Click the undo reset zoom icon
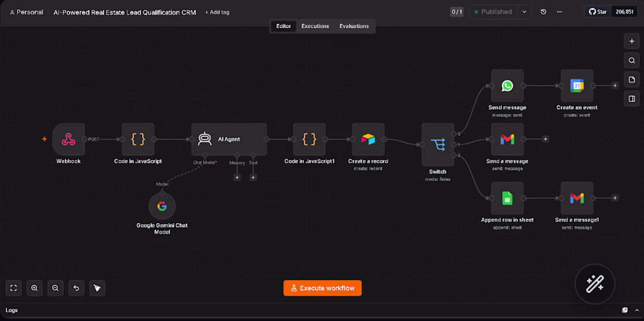Screen dimensions: 644x321 pyautogui.click(x=76, y=288)
